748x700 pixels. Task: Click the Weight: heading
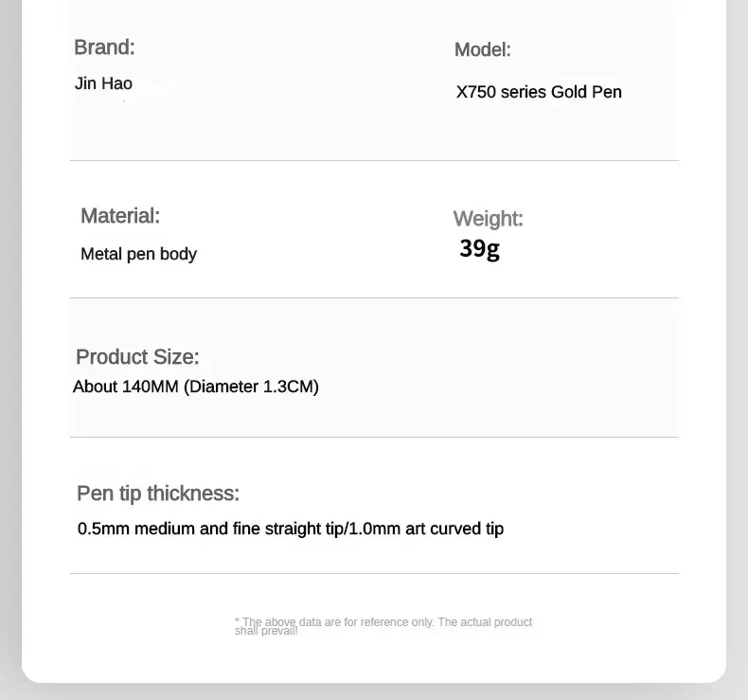pos(488,219)
